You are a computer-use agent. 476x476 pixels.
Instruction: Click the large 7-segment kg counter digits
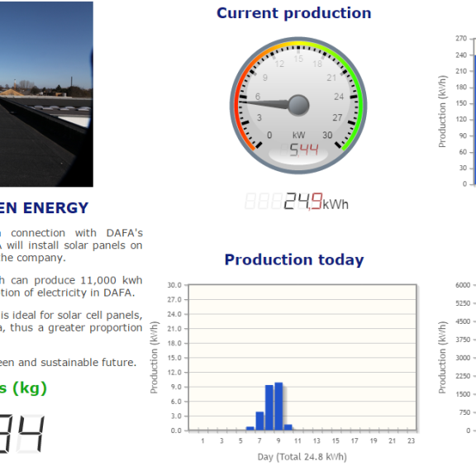[x=21, y=434]
